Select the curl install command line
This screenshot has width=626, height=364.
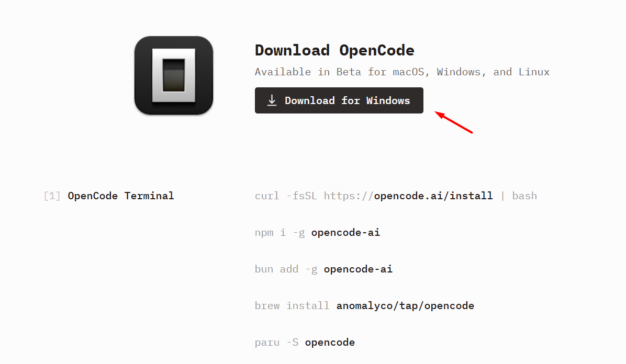point(395,196)
